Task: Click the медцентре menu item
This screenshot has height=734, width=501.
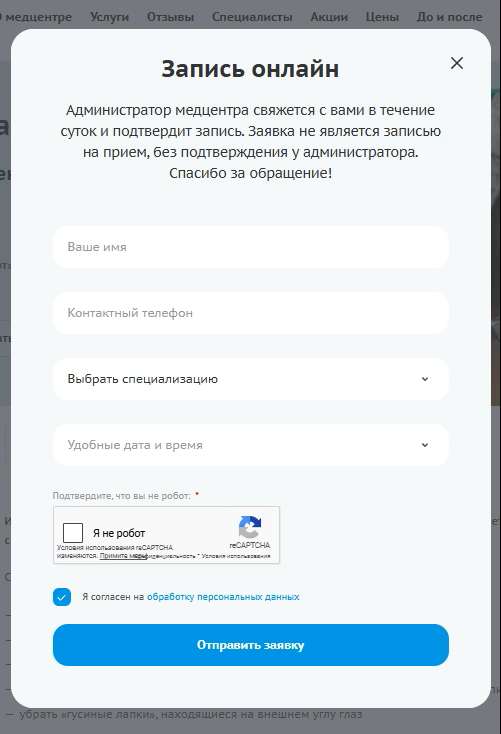Action: tap(38, 17)
